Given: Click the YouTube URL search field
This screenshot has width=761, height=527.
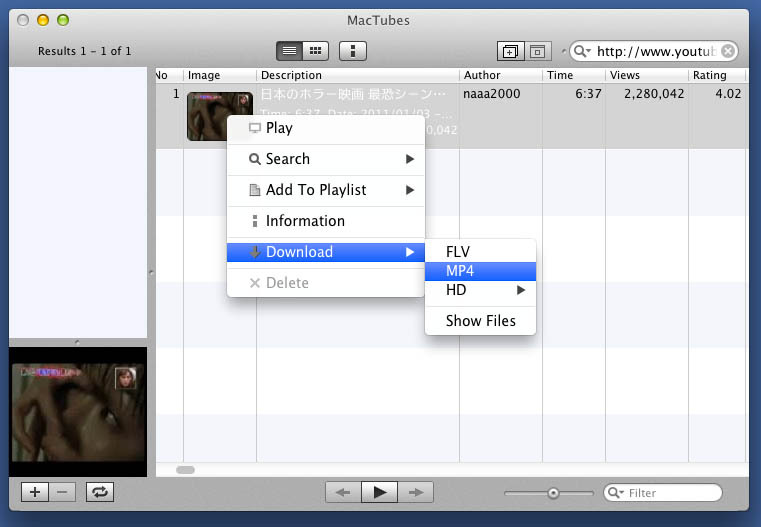Looking at the screenshot, I should point(655,51).
